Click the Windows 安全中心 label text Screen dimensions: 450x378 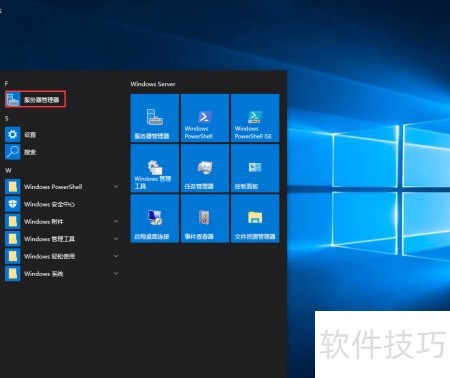pos(49,204)
